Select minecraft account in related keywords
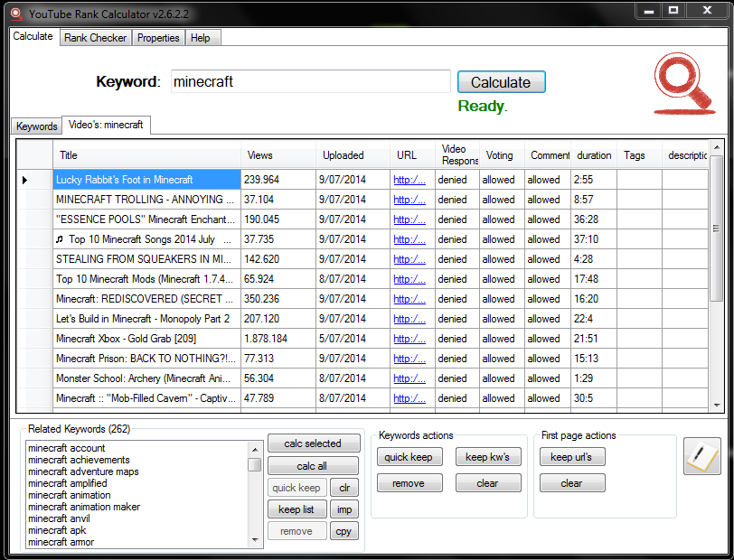734x560 pixels. click(x=67, y=448)
